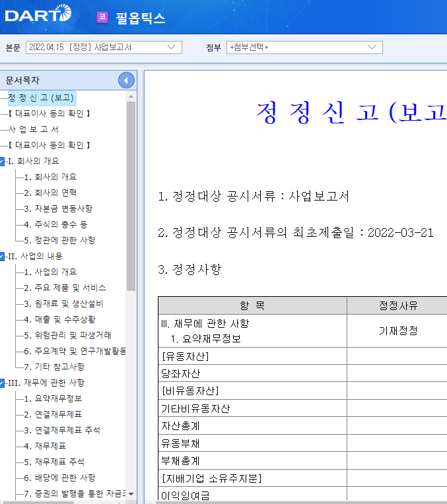Collapse the 문서목차 panel with the arrow button

tap(126, 80)
